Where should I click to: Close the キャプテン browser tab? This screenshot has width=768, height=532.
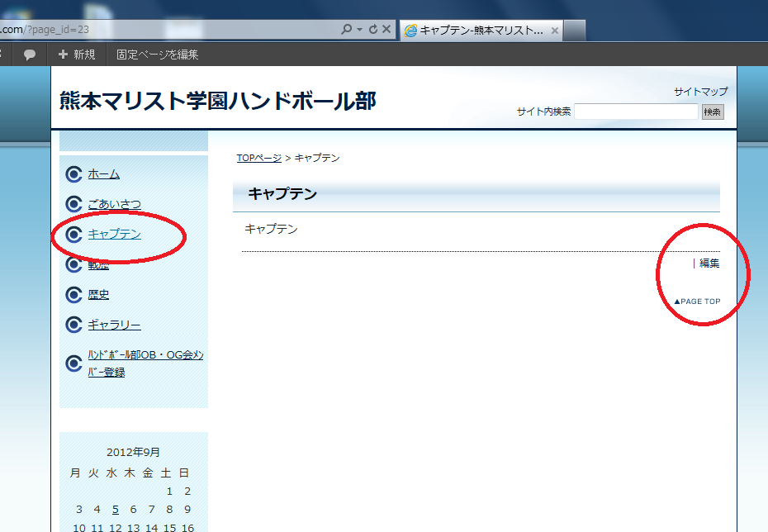coord(555,31)
